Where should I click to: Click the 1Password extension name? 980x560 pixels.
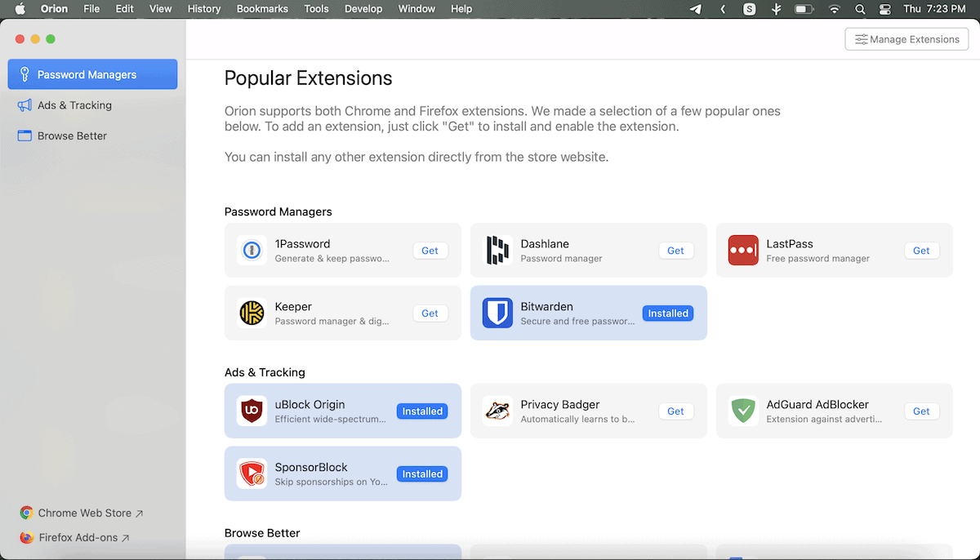tap(302, 244)
